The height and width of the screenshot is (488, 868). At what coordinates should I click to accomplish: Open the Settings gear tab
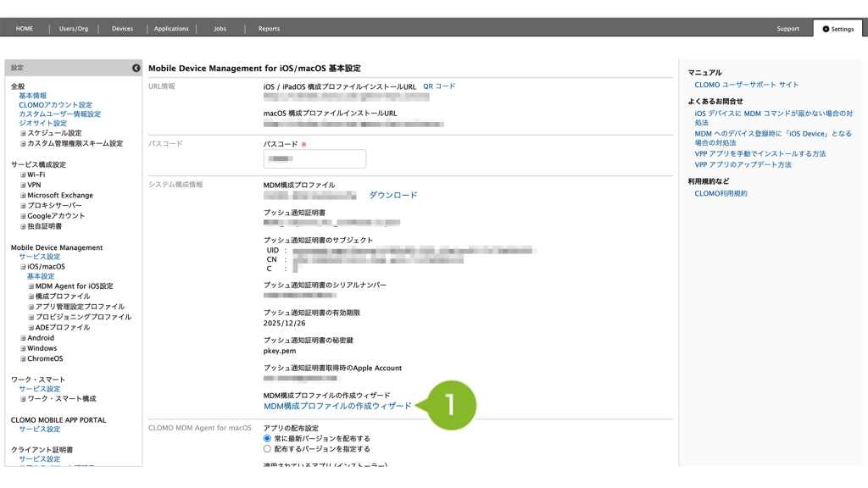pos(837,29)
